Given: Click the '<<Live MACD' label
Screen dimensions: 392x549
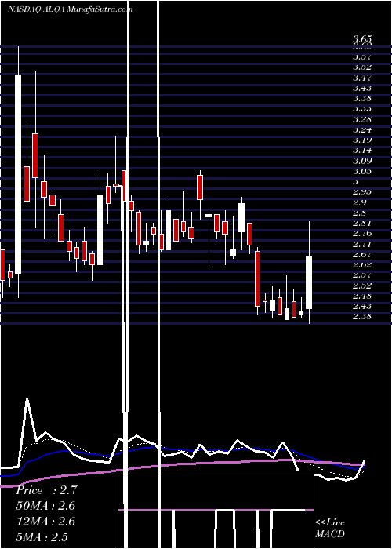Looking at the screenshot, I should [330, 529].
